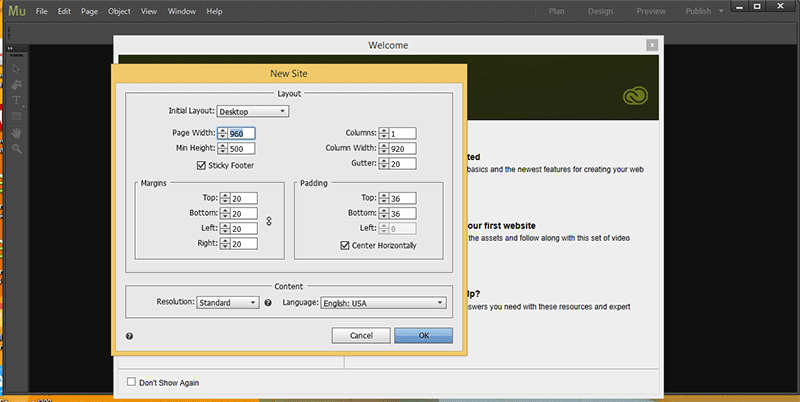This screenshot has height=402, width=800.
Task: Click the Margins Right stepper arrows
Action: (x=225, y=244)
